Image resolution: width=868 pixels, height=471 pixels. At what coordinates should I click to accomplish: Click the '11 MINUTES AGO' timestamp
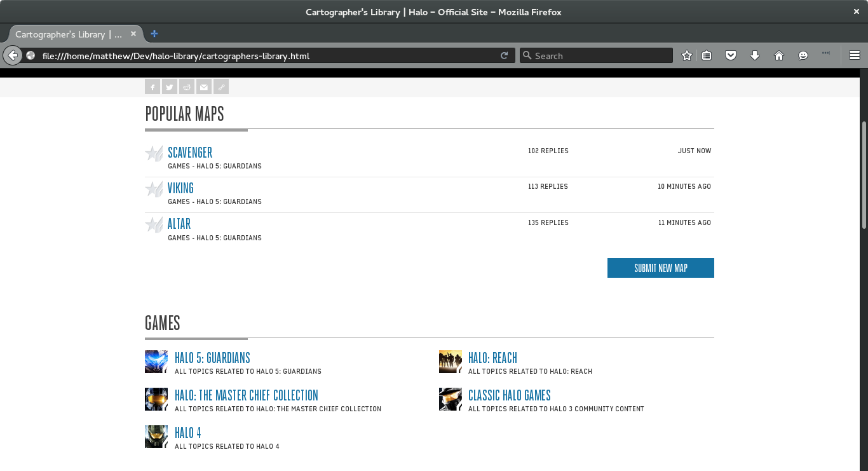tap(685, 223)
